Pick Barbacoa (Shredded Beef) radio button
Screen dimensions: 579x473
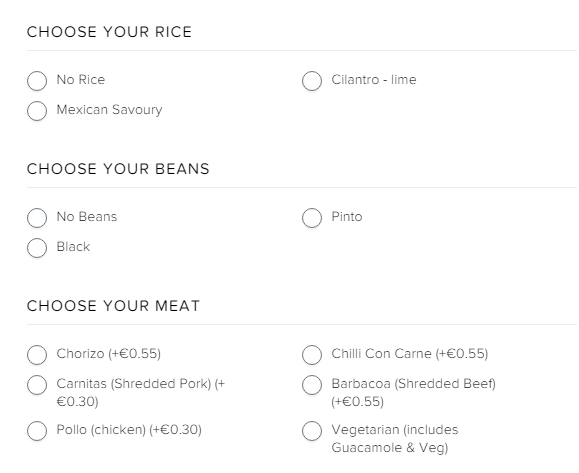click(312, 385)
